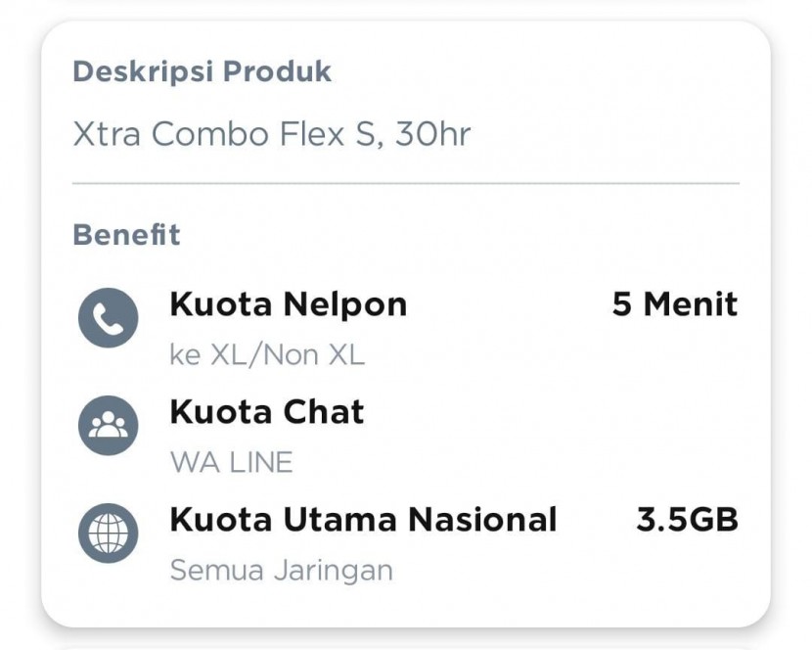
Task: Click the Deskripsi Produk heading
Action: tap(202, 71)
